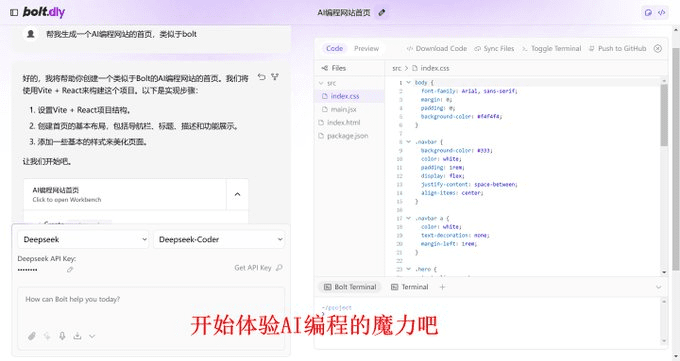This screenshot has width=680, height=361.
Task: Collapse the src folder in file tree
Action: click(x=327, y=83)
